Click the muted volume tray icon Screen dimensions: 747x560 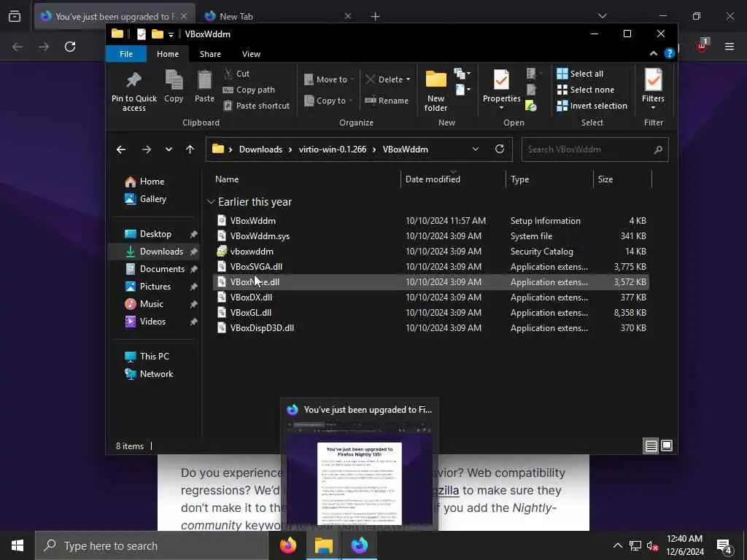point(652,546)
